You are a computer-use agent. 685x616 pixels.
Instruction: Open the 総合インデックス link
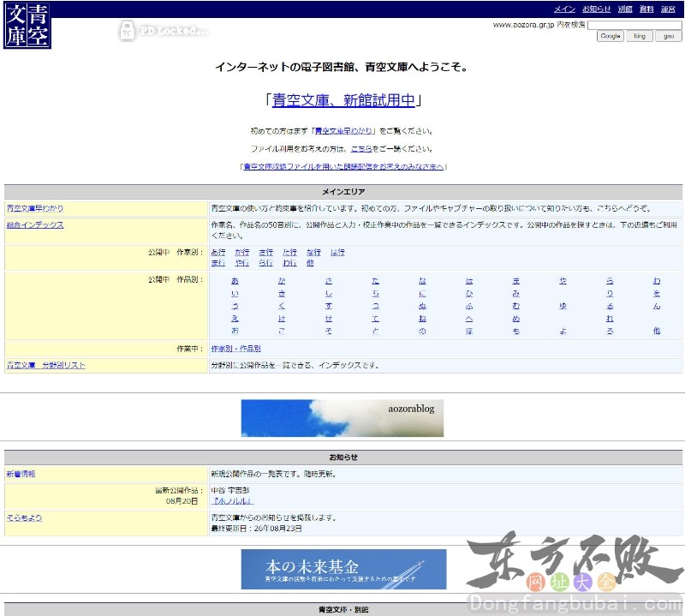pyautogui.click(x=35, y=224)
